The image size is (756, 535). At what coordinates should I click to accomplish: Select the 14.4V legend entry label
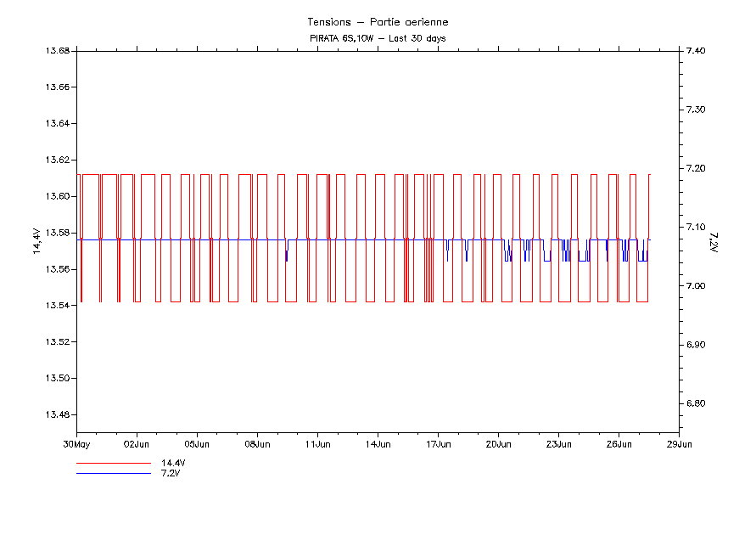coord(173,464)
